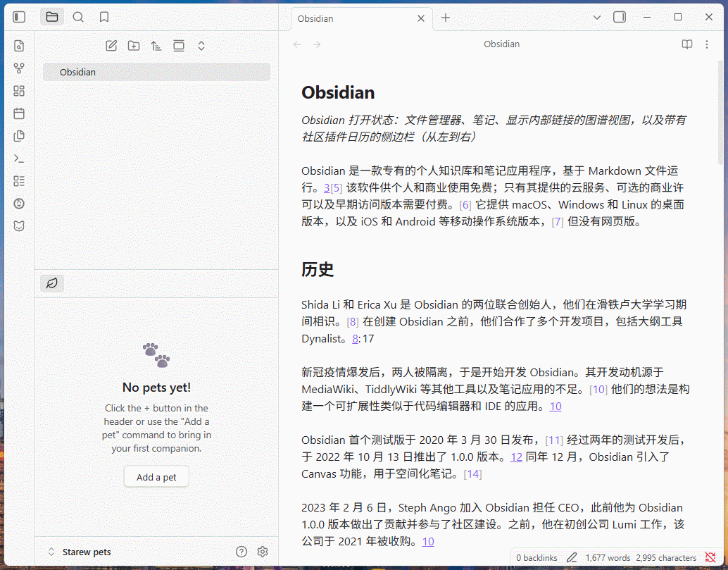Screen dimensions: 728x570
Task: Create a new note icon
Action: 111,46
